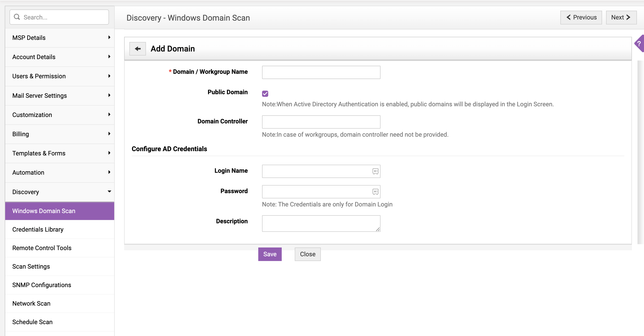644x336 pixels.
Task: Go to Next configuration page
Action: [x=621, y=17]
